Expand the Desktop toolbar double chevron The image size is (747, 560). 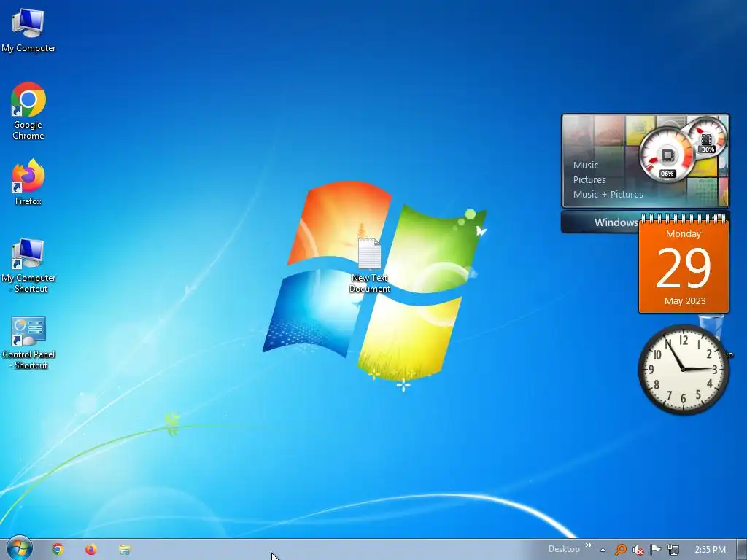[589, 545]
